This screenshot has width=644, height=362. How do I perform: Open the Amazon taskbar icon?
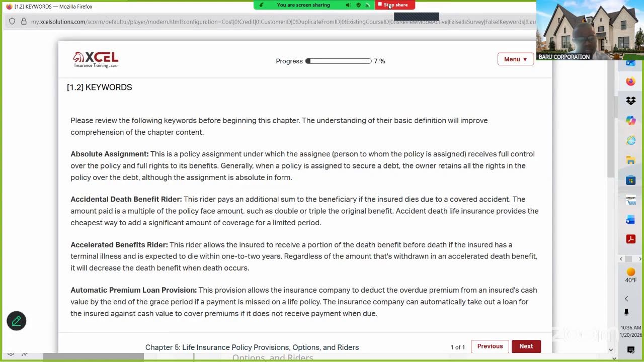pos(631,200)
